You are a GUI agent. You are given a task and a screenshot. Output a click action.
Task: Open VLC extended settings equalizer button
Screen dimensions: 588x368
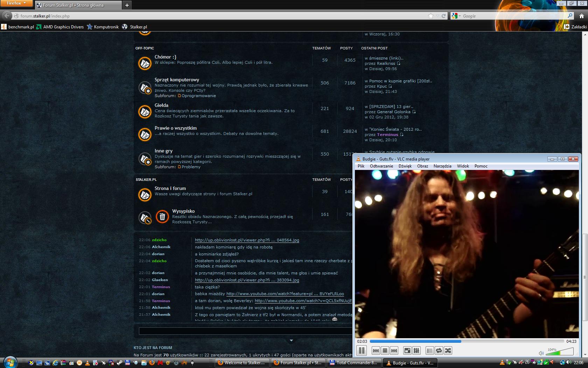[416, 350]
